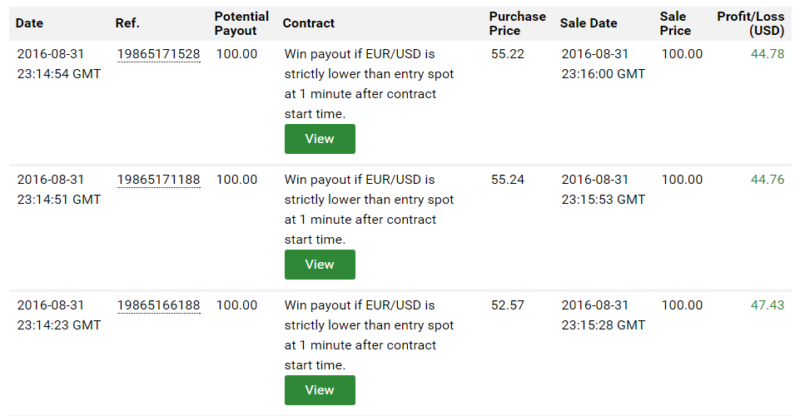Open reference link 19865171188
This screenshot has width=800, height=416.
(159, 180)
